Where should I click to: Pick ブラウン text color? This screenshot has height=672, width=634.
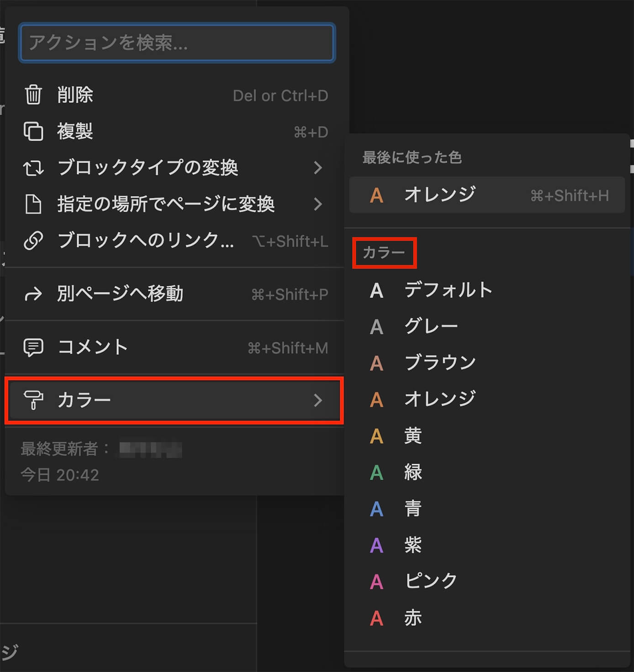click(x=487, y=363)
